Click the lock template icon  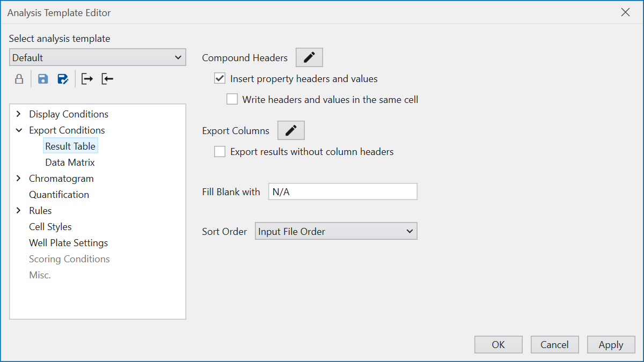[x=19, y=79]
